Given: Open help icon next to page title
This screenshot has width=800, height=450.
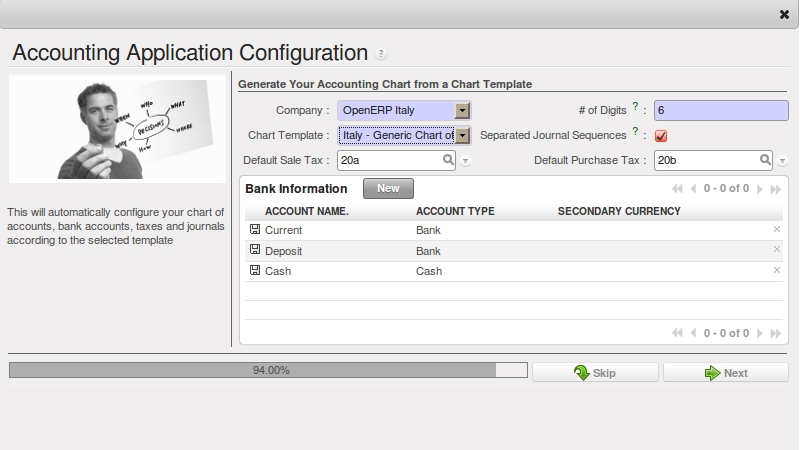Looking at the screenshot, I should pyautogui.click(x=381, y=54).
